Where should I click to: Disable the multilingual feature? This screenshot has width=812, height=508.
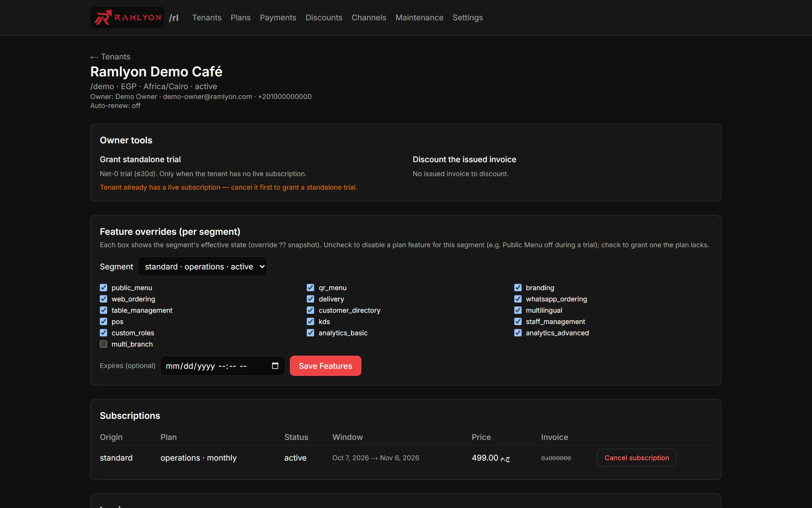(518, 310)
